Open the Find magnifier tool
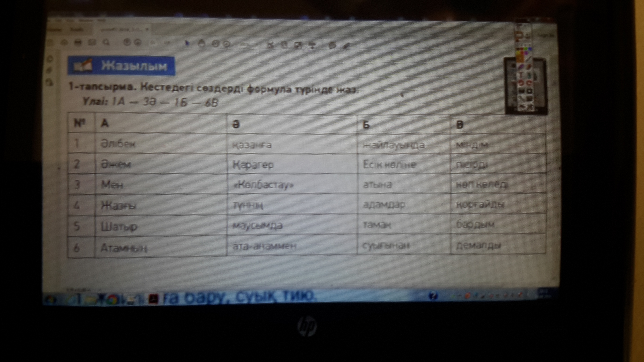This screenshot has width=644, height=362. tap(106, 43)
